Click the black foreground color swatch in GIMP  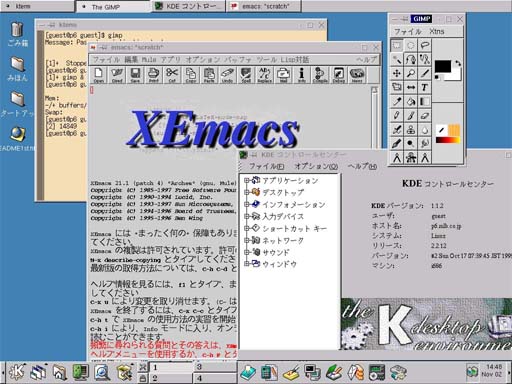pyautogui.click(x=443, y=66)
